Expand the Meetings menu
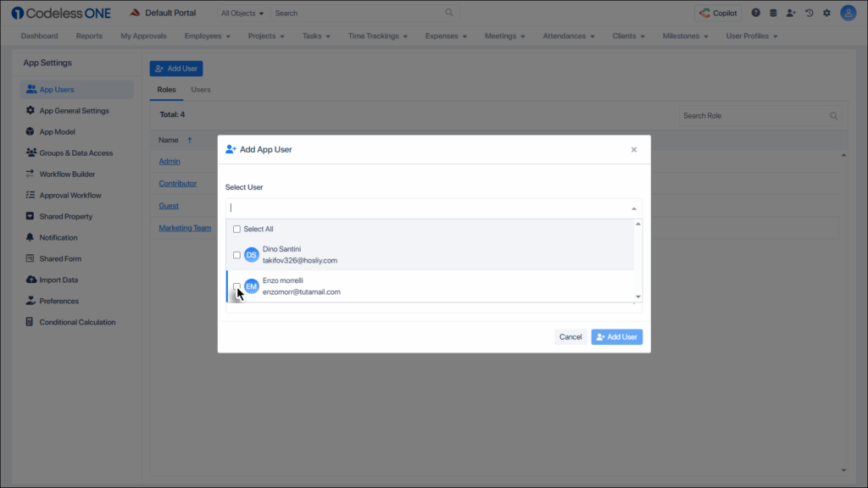Image resolution: width=868 pixels, height=488 pixels. pyautogui.click(x=505, y=36)
